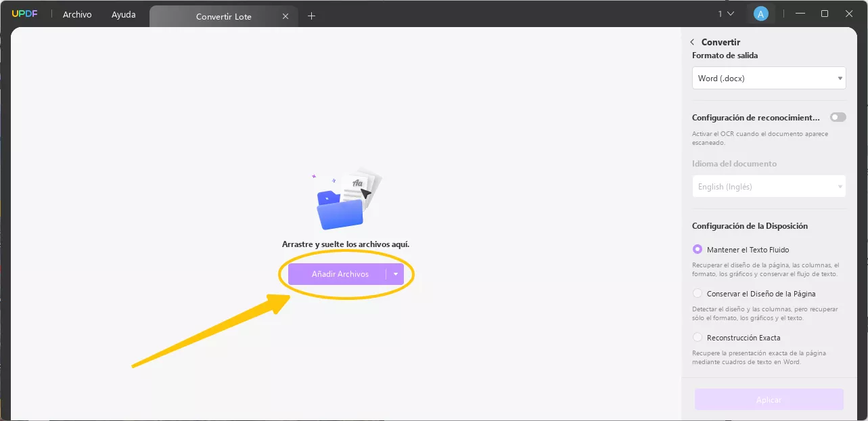Toggle the OCR recognition switch
This screenshot has height=421, width=868.
[x=838, y=117]
